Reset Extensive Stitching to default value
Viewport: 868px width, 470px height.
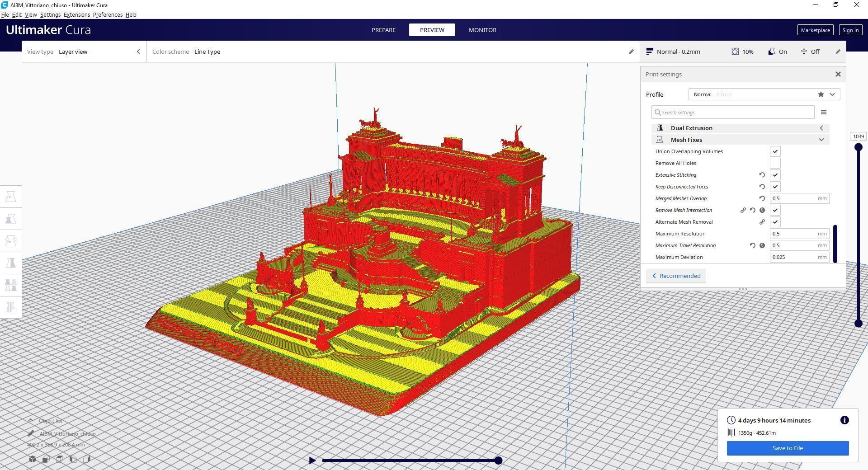click(x=762, y=175)
